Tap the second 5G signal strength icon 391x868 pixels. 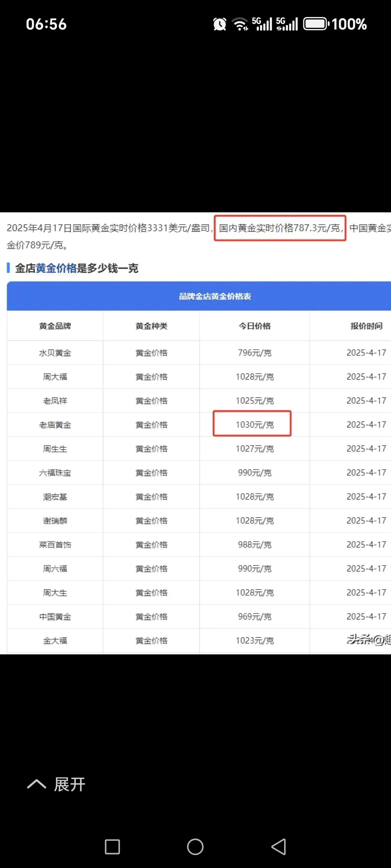(287, 24)
